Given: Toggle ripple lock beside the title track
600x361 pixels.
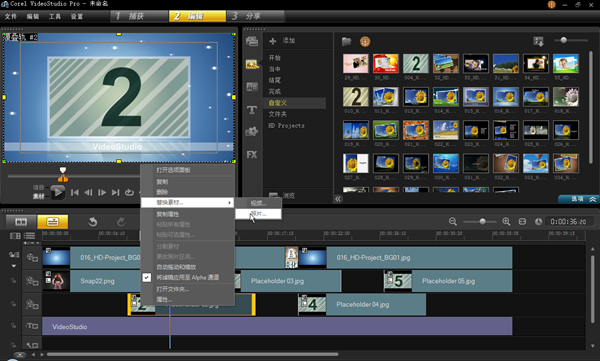Looking at the screenshot, I should [13, 325].
